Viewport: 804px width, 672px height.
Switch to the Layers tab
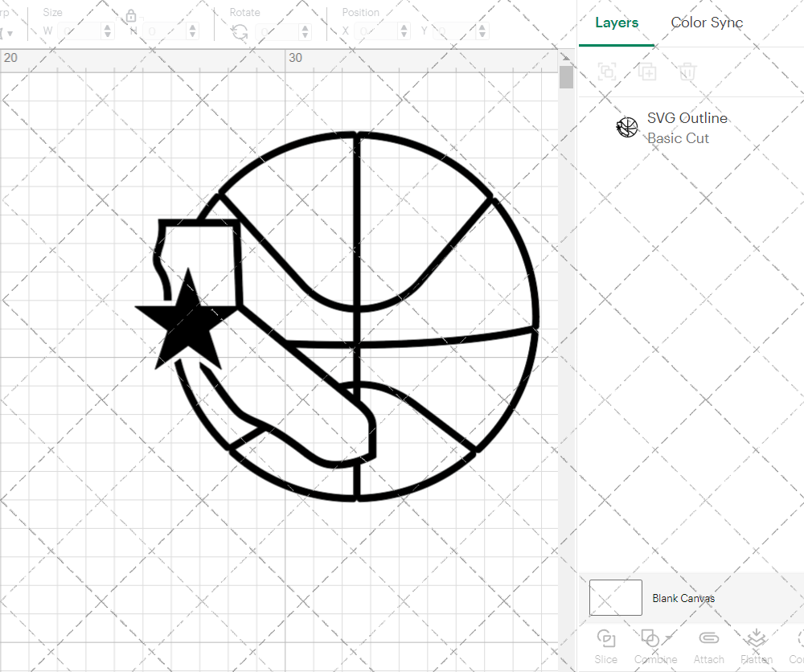(x=617, y=23)
